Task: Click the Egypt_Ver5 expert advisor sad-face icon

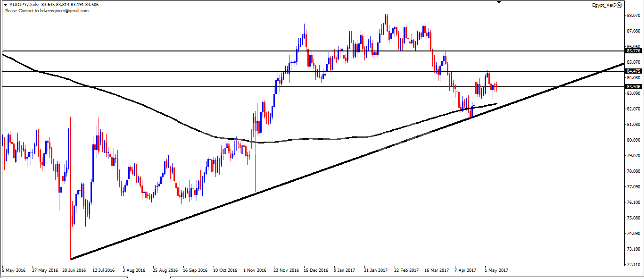Action: click(619, 5)
